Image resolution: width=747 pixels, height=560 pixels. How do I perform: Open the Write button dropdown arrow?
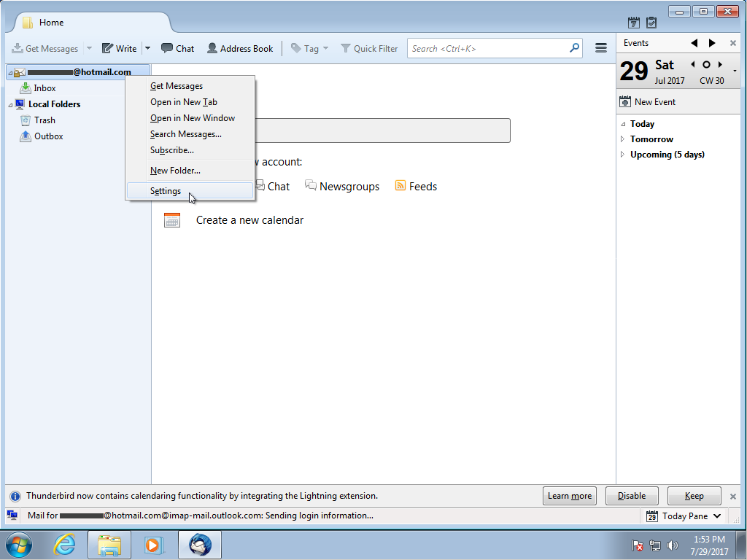(x=147, y=49)
